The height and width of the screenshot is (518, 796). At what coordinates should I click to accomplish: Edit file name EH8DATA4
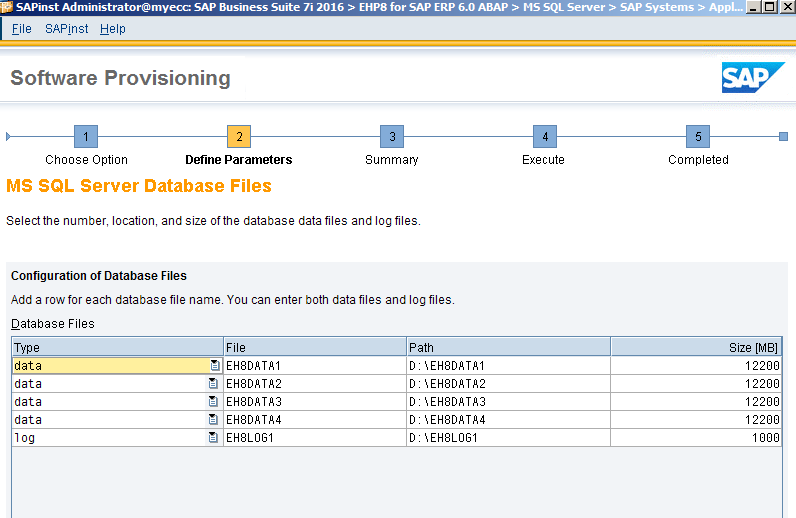tap(315, 420)
